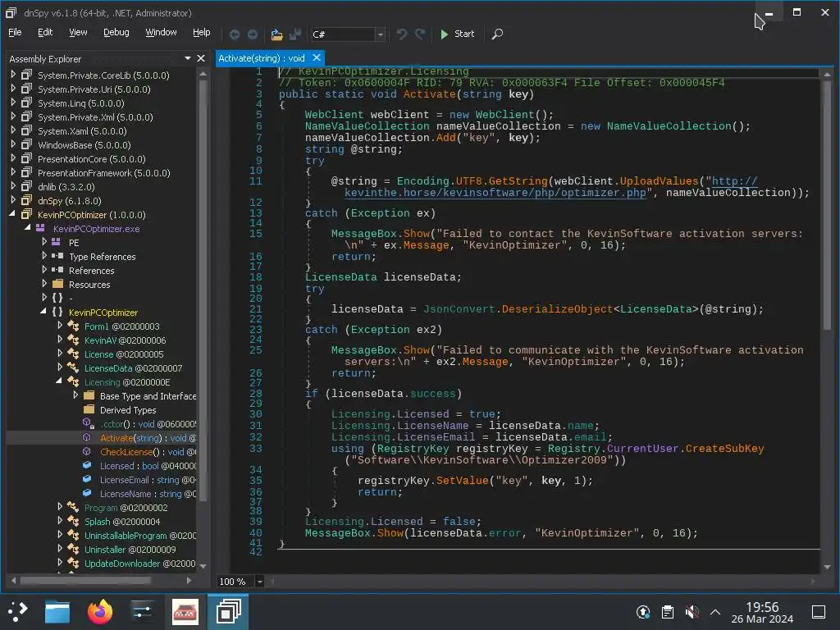The image size is (840, 630).
Task: Navigate backward with the toolbar back arrow
Action: pos(234,34)
